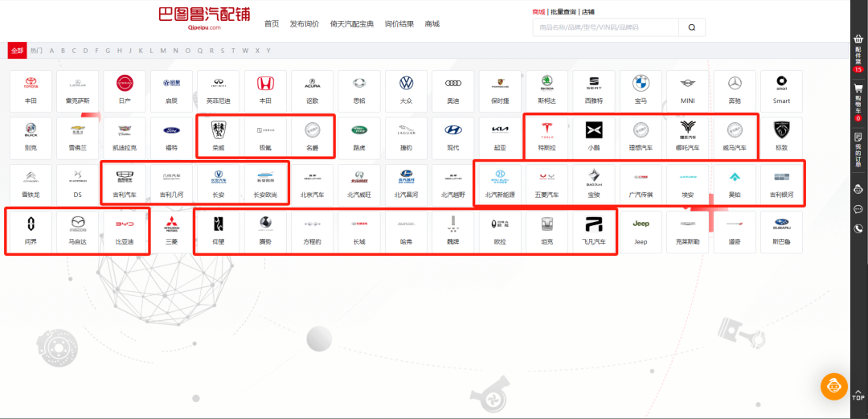
Task: Open the Citroën 雪铁龙 brand card
Action: click(x=31, y=186)
